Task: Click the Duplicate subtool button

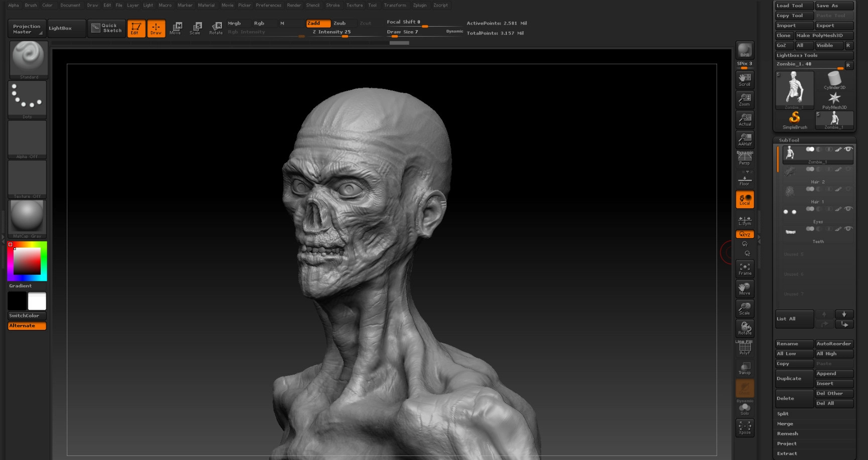Action: coord(794,379)
